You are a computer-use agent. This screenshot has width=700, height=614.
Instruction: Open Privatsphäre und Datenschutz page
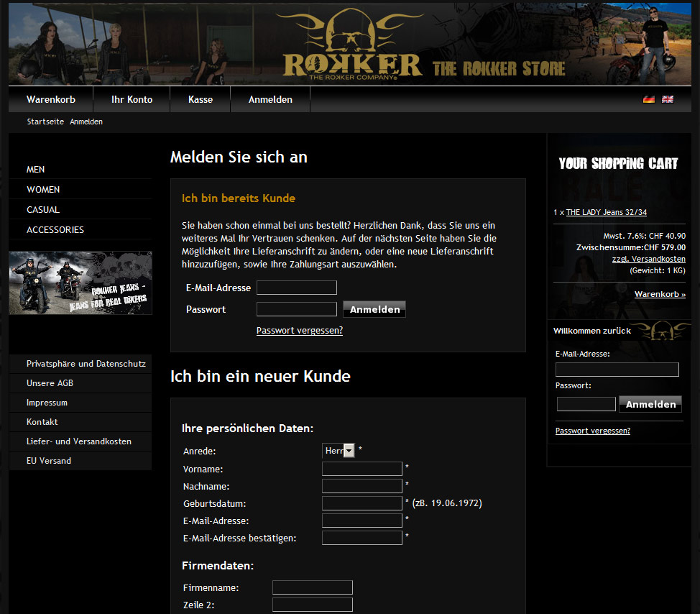click(80, 364)
